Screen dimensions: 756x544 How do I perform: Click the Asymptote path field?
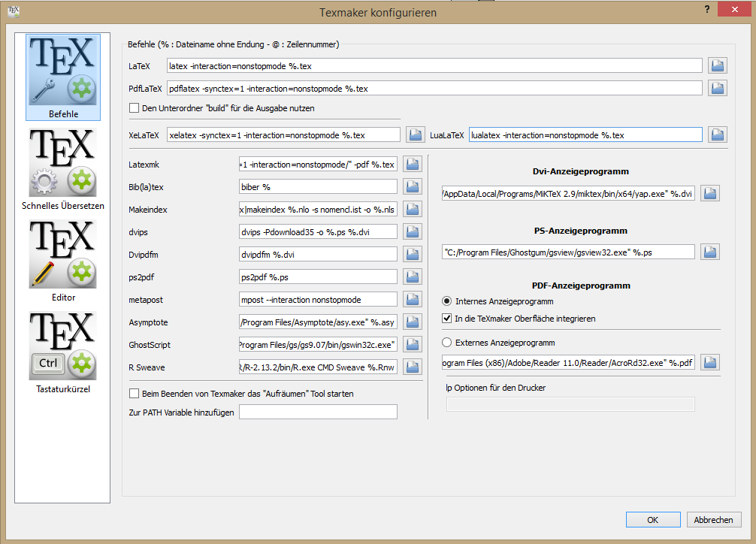(x=318, y=322)
